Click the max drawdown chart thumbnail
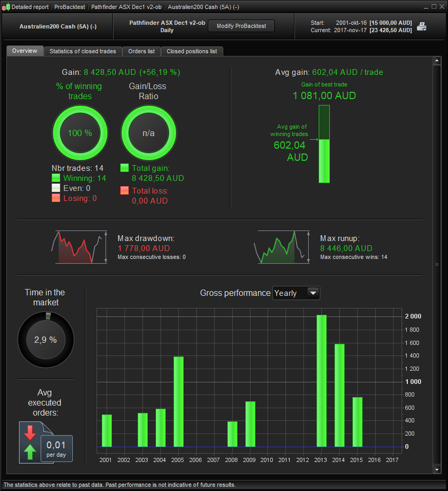448x491 pixels. click(79, 247)
